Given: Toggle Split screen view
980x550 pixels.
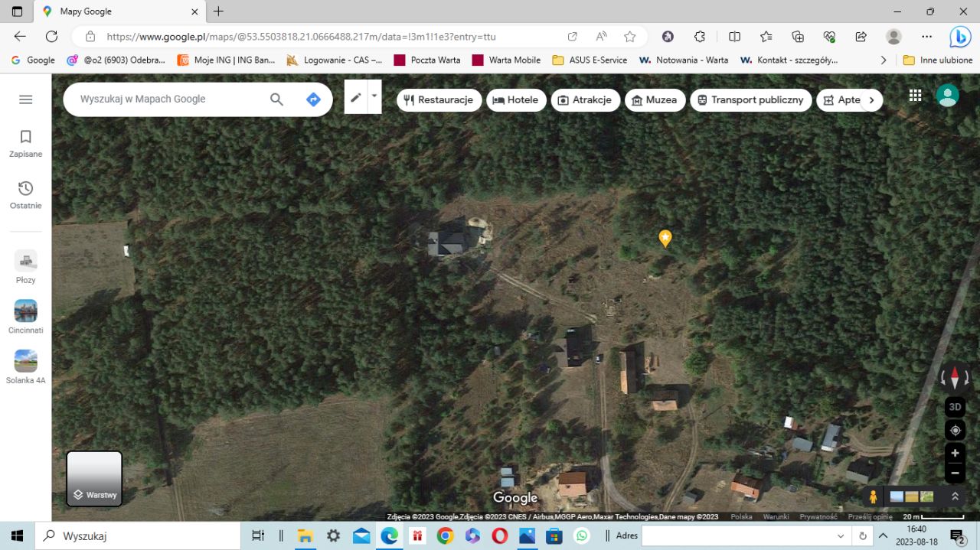Looking at the screenshot, I should pyautogui.click(x=734, y=36).
